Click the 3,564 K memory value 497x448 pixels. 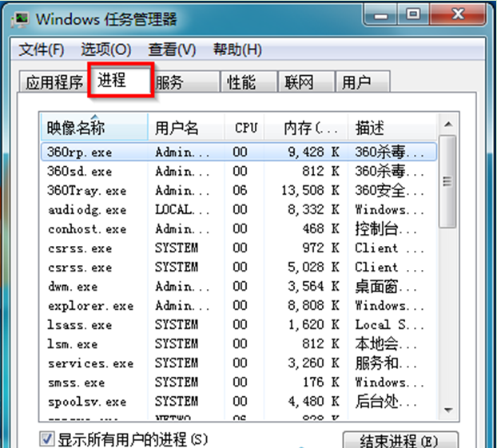point(314,287)
